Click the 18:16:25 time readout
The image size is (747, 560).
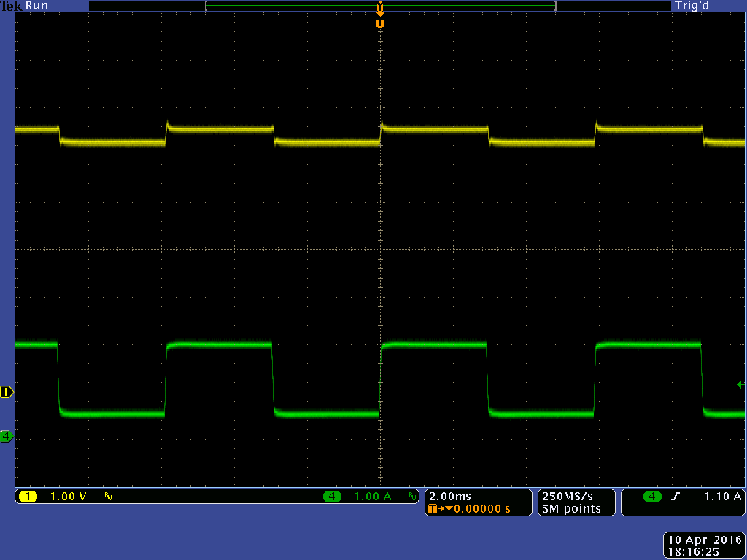click(693, 552)
